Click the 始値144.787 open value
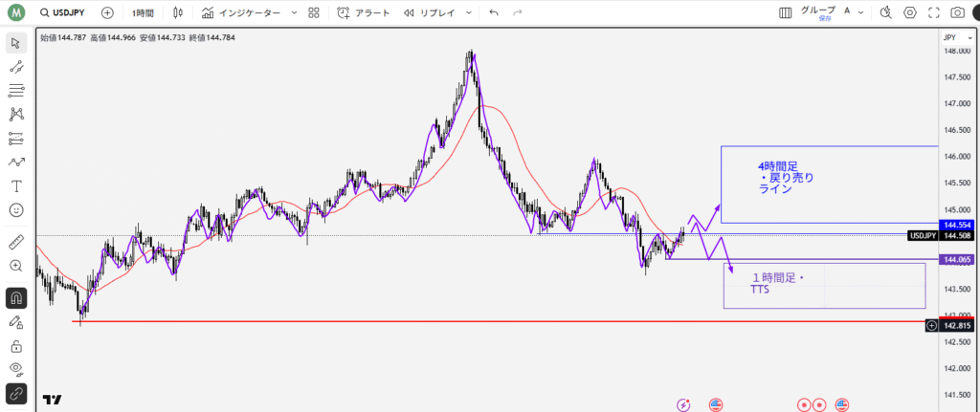This screenshot has width=980, height=412. 64,37
